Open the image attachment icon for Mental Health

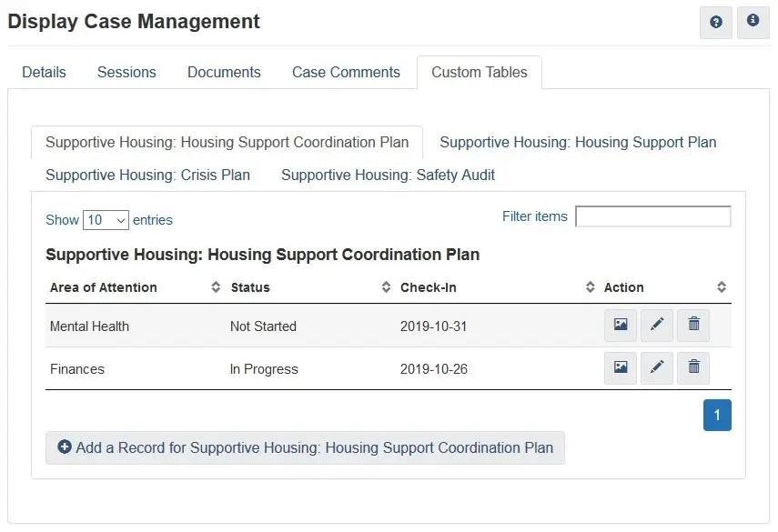(621, 325)
